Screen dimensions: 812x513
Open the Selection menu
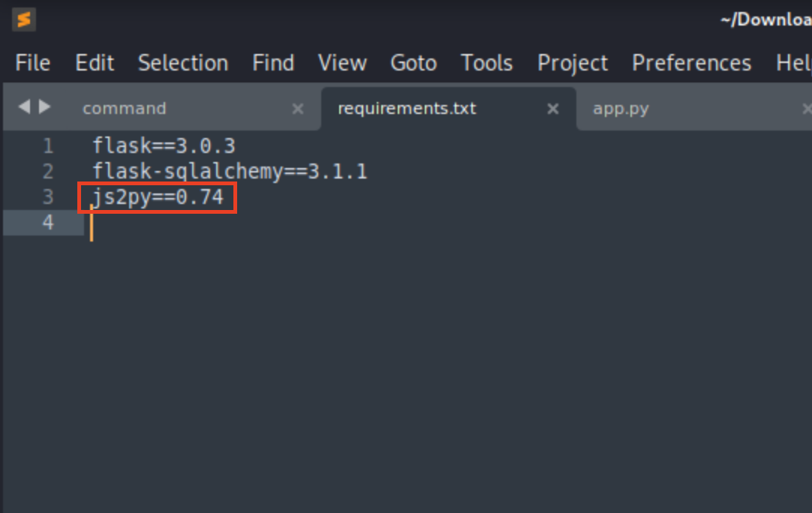pos(183,63)
